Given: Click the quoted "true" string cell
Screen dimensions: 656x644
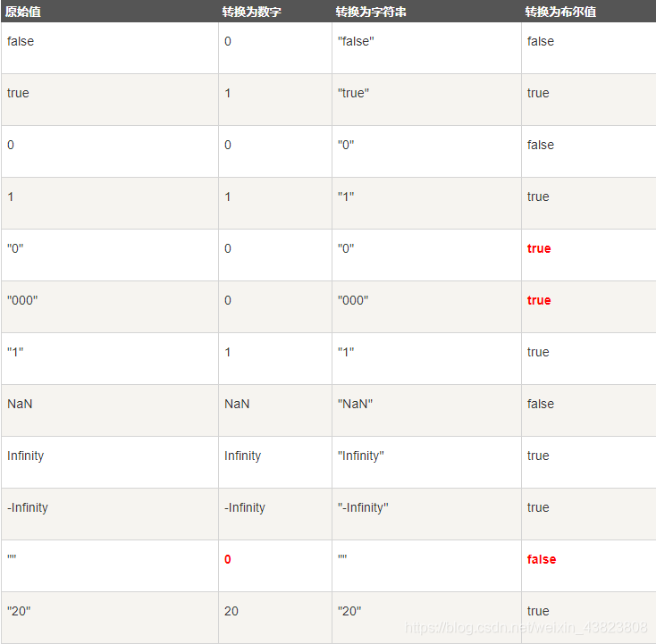Looking at the screenshot, I should [x=354, y=93].
